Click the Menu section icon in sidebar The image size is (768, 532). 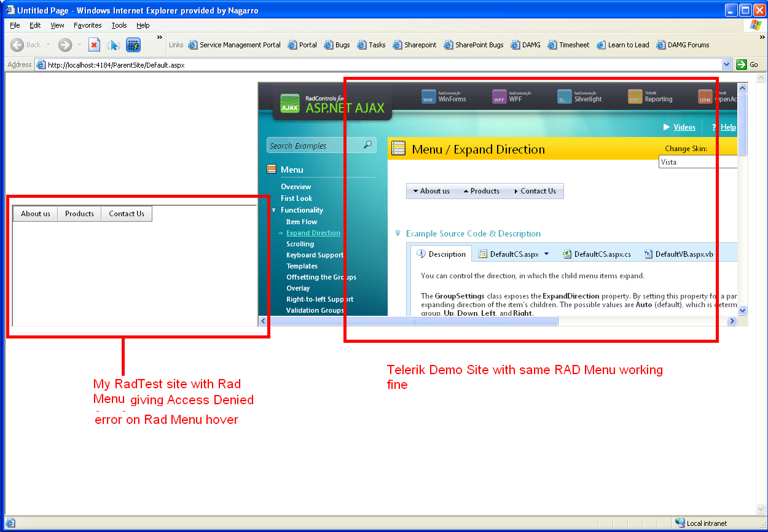pyautogui.click(x=272, y=170)
